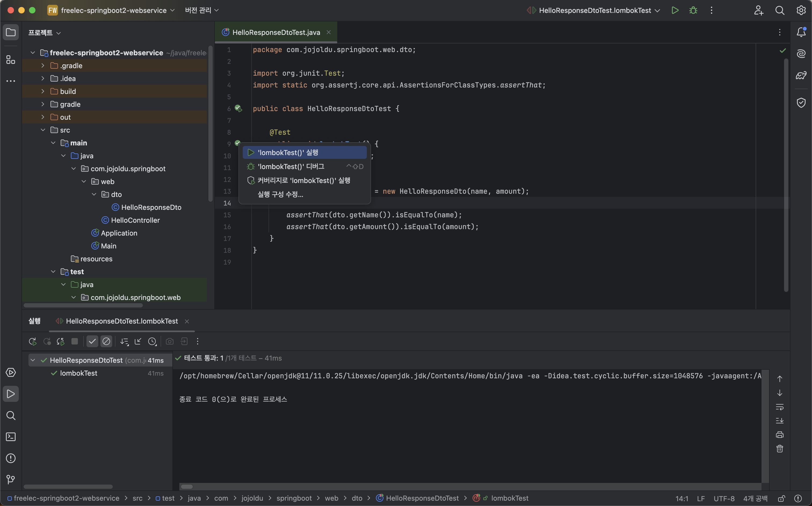Toggle soft-wrap icon in console sidebar
This screenshot has height=506, width=812.
tap(780, 407)
